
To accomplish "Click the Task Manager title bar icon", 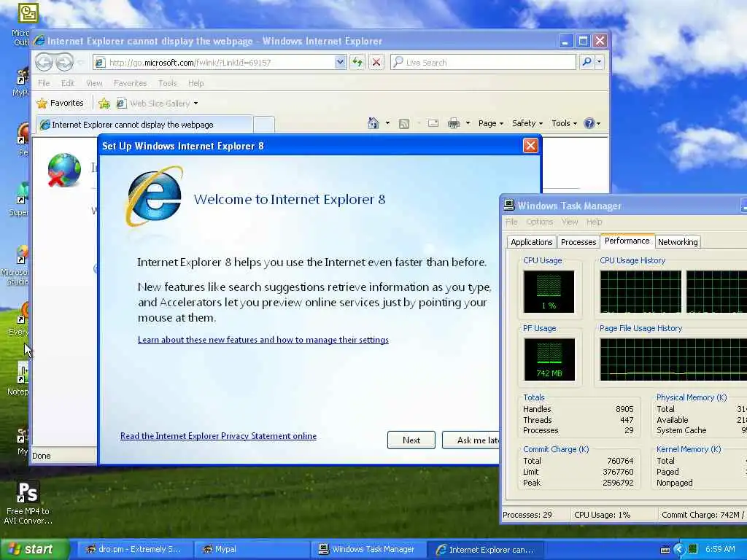I will point(509,205).
